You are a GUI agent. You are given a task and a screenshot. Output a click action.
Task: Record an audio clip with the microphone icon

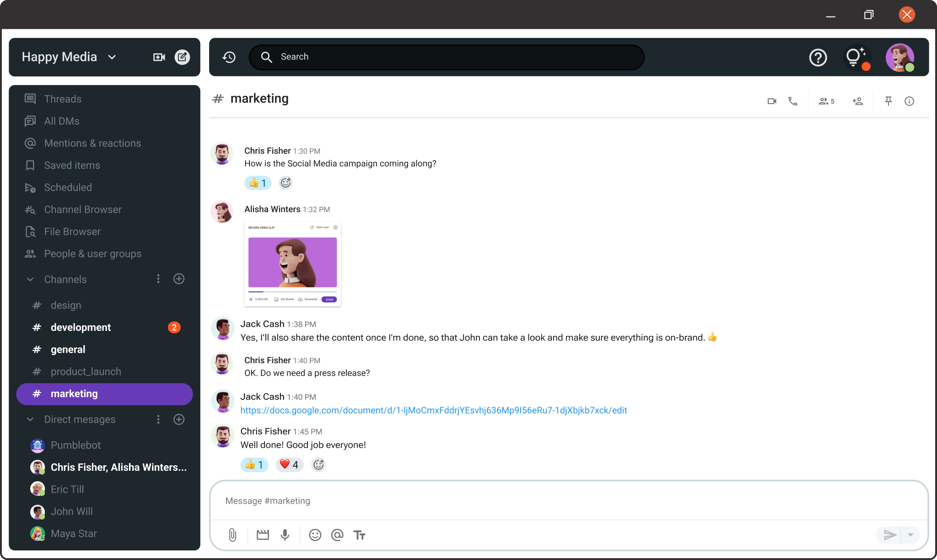[x=285, y=534]
